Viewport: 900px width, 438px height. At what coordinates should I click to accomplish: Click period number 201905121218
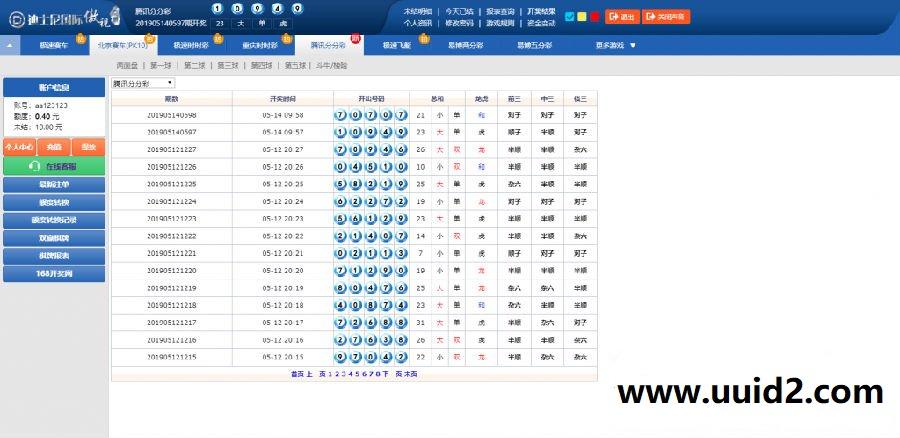[x=172, y=305]
